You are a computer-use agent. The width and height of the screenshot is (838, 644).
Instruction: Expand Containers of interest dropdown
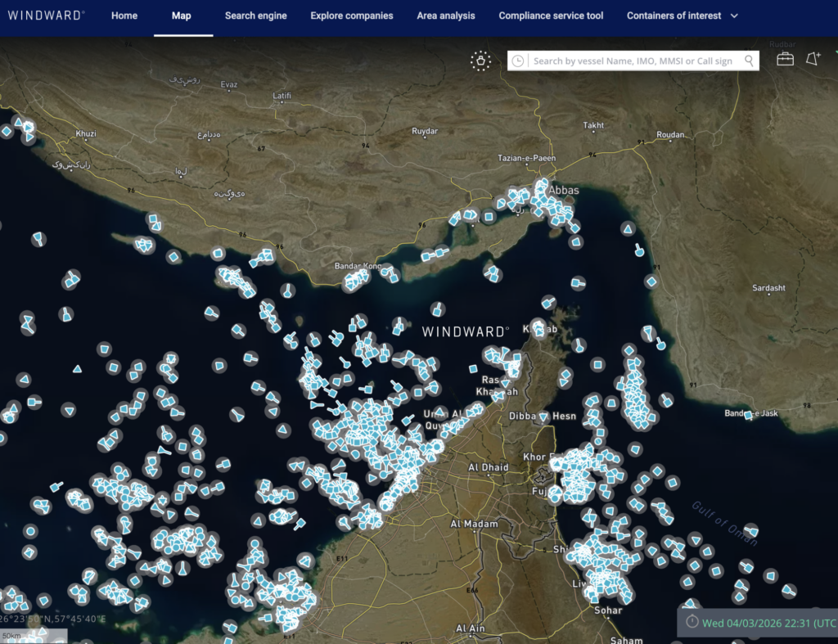pos(682,16)
